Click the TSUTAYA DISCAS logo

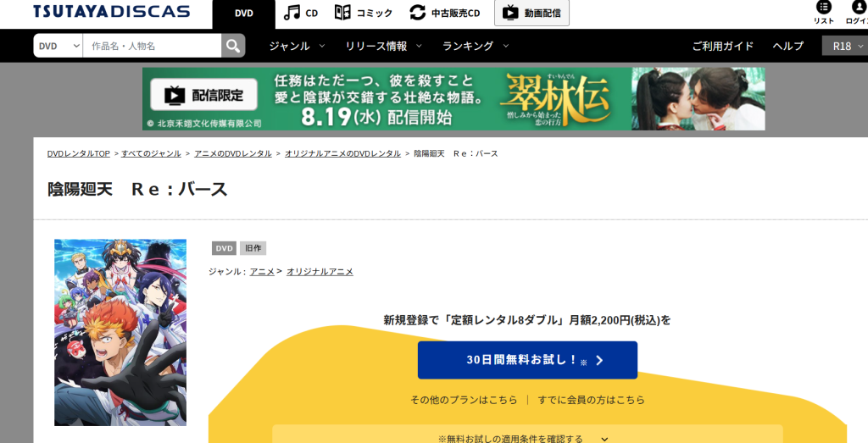coord(111,12)
